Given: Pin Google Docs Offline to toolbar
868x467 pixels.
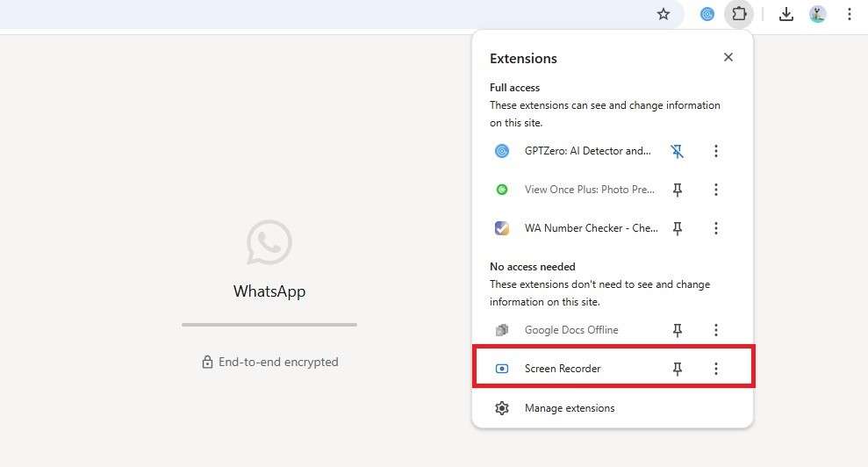Looking at the screenshot, I should [x=677, y=330].
